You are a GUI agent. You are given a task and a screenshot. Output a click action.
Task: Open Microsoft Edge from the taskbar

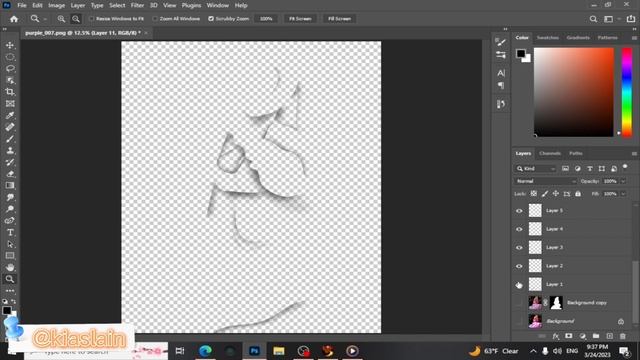coord(205,351)
